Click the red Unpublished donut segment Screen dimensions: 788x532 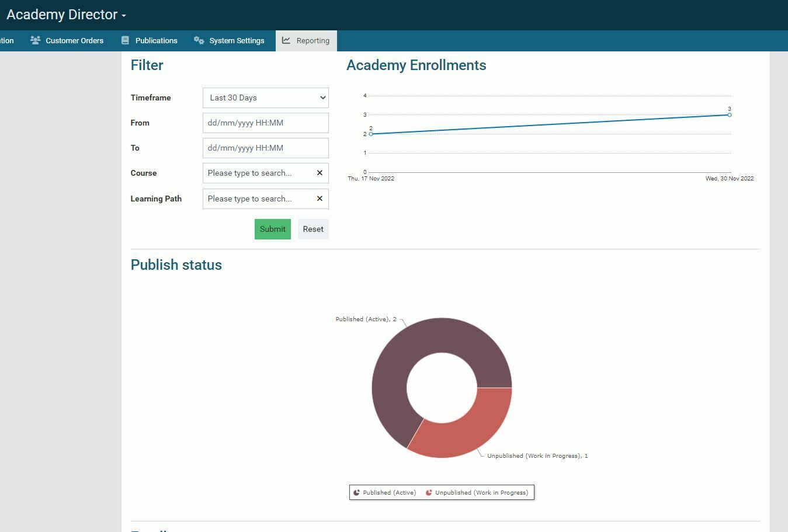pos(467,426)
